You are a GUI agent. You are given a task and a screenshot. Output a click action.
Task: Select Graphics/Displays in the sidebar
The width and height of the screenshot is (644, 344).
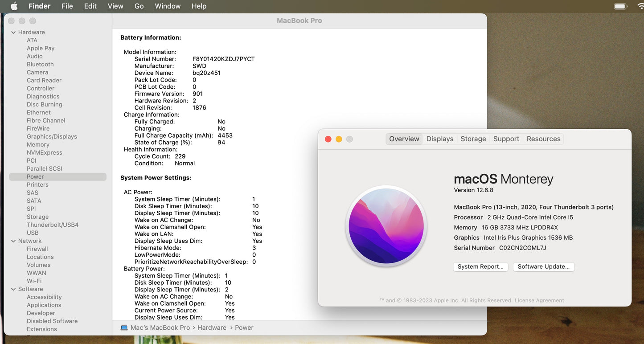click(52, 136)
